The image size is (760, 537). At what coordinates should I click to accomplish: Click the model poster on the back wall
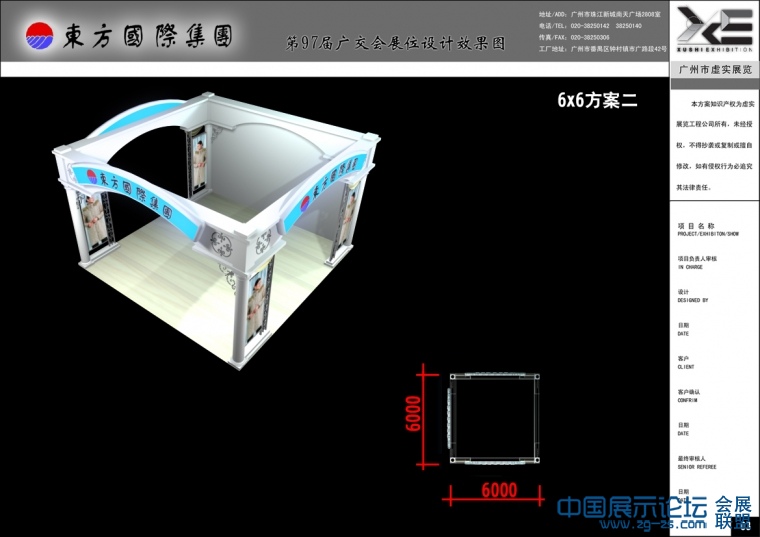click(x=199, y=161)
